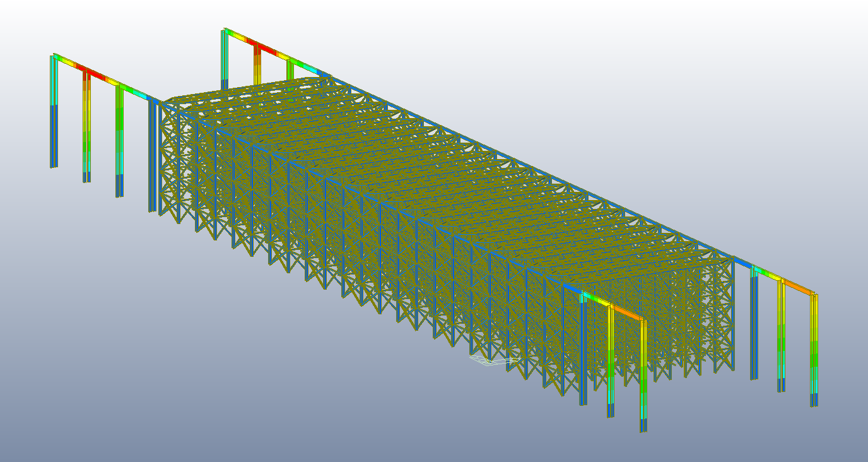The height and width of the screenshot is (462, 868).
Task: Select the middle yellow-green column of front-right frame
Action: (x=611, y=360)
